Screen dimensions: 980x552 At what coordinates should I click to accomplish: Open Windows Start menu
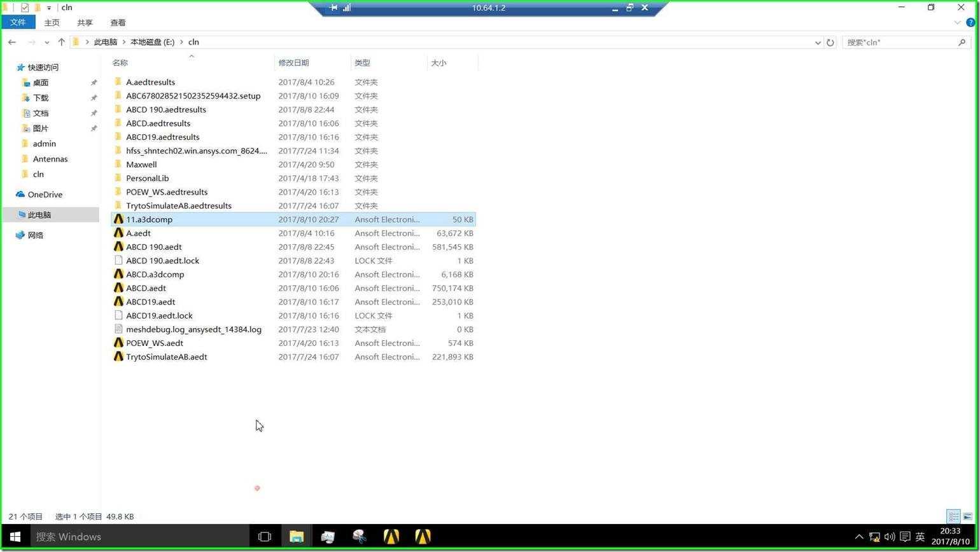click(x=15, y=537)
